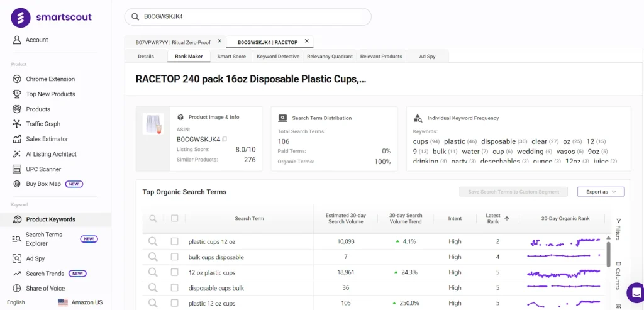
Task: Open the Buy Box Map icon
Action: pyautogui.click(x=17, y=184)
